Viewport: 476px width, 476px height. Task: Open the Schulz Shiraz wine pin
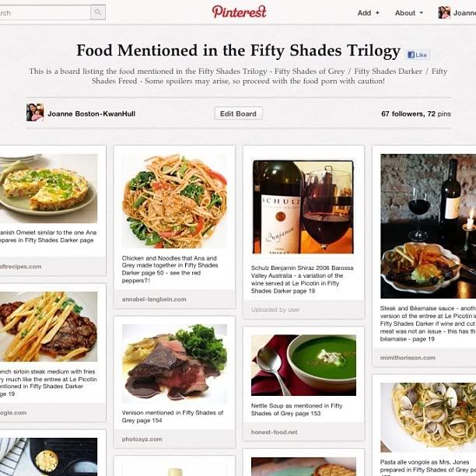pyautogui.click(x=303, y=207)
